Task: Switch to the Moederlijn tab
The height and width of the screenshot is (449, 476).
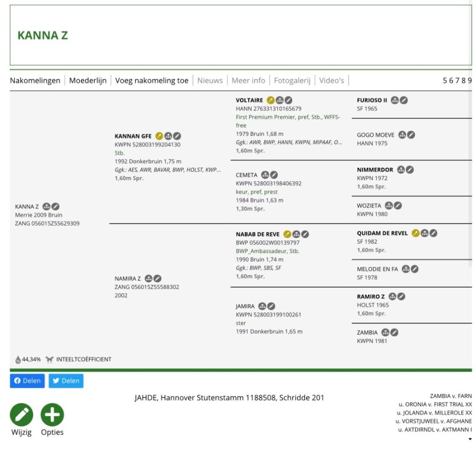Action: (x=88, y=80)
